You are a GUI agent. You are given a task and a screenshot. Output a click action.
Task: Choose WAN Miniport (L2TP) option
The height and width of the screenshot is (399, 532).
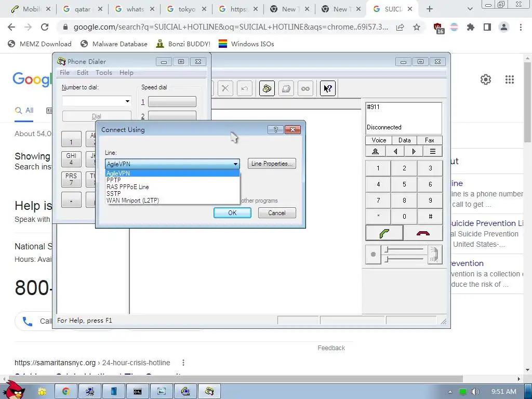(x=172, y=201)
